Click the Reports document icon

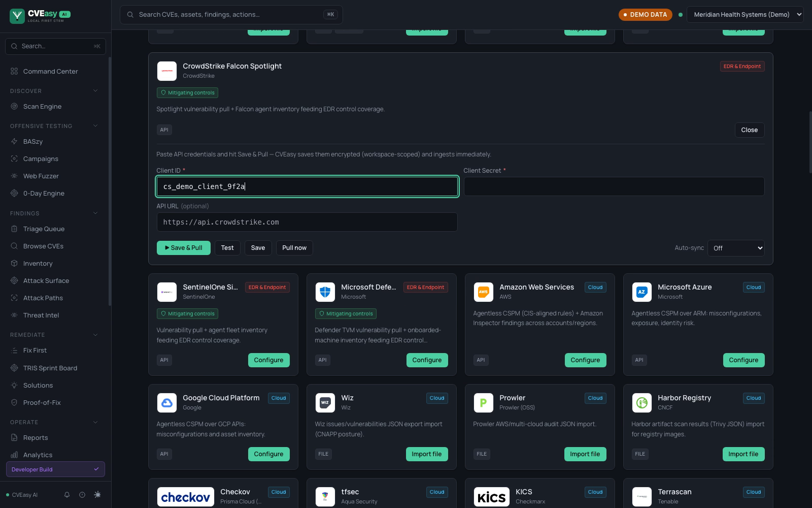point(14,437)
